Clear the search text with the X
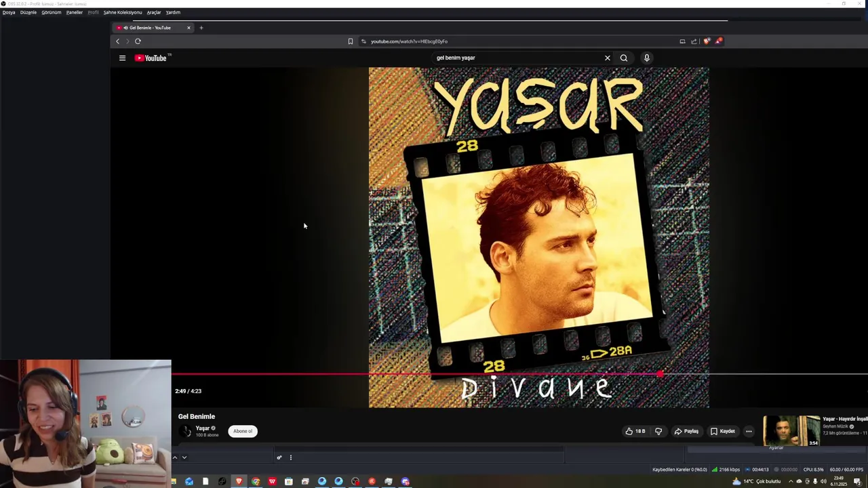This screenshot has width=868, height=488. 608,58
